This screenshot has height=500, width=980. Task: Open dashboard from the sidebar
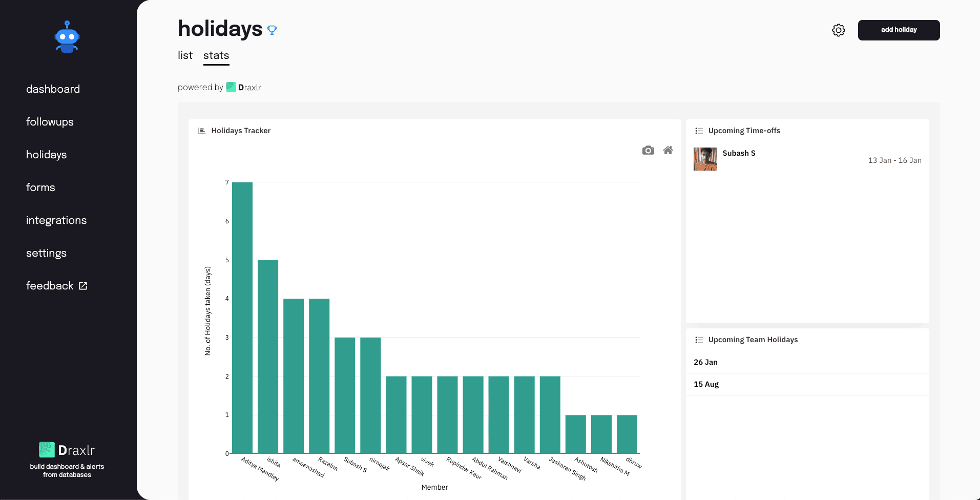(53, 89)
